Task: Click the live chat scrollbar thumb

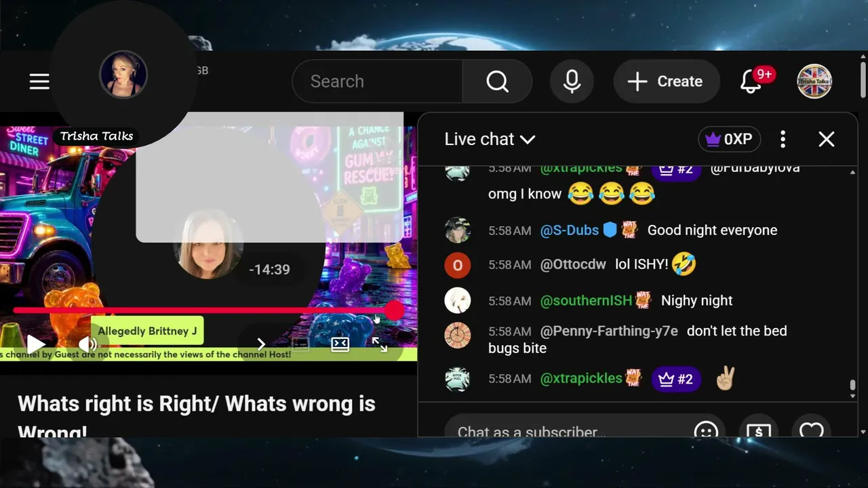Action: pyautogui.click(x=852, y=386)
